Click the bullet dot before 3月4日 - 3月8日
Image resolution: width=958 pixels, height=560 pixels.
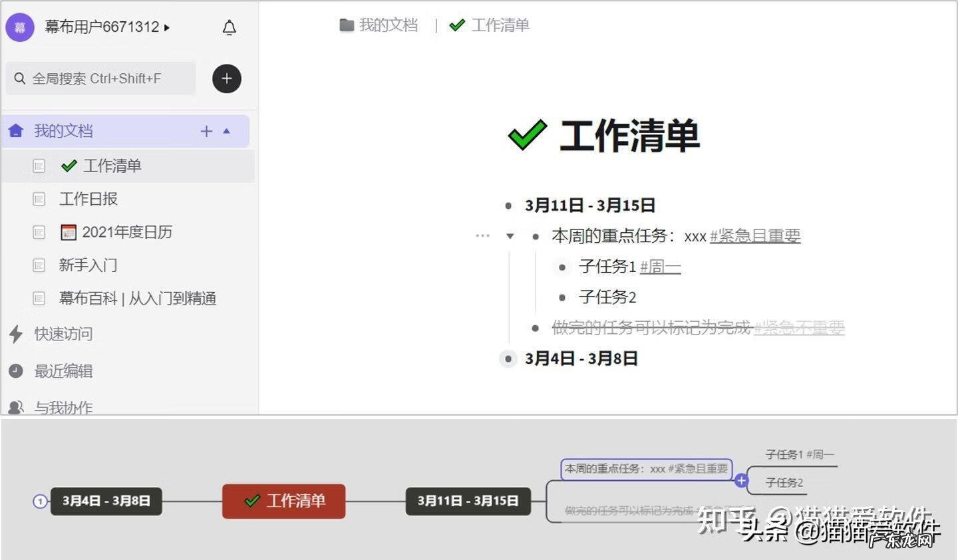coord(508,358)
